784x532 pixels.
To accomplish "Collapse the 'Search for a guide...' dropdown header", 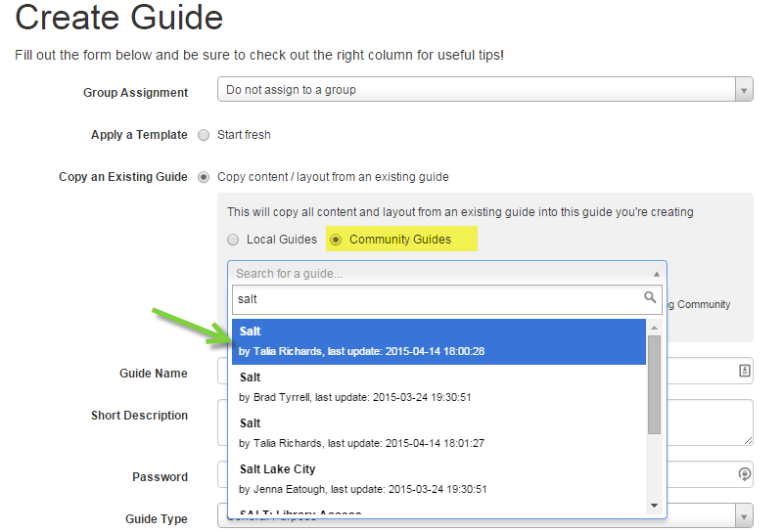I will (447, 273).
